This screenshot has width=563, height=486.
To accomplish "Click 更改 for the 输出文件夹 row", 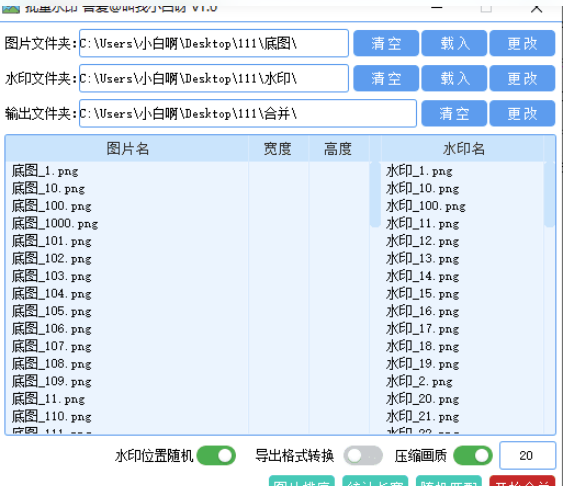I will pos(522,113).
